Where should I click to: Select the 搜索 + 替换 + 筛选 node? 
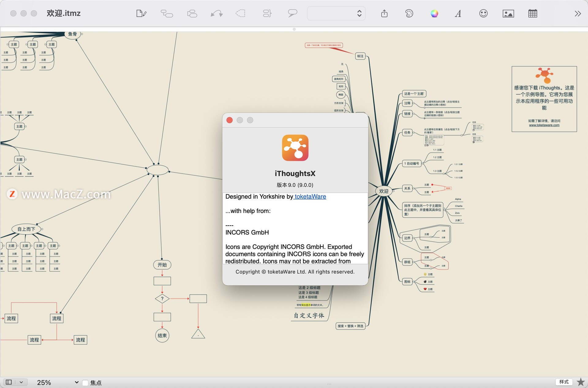coord(350,326)
